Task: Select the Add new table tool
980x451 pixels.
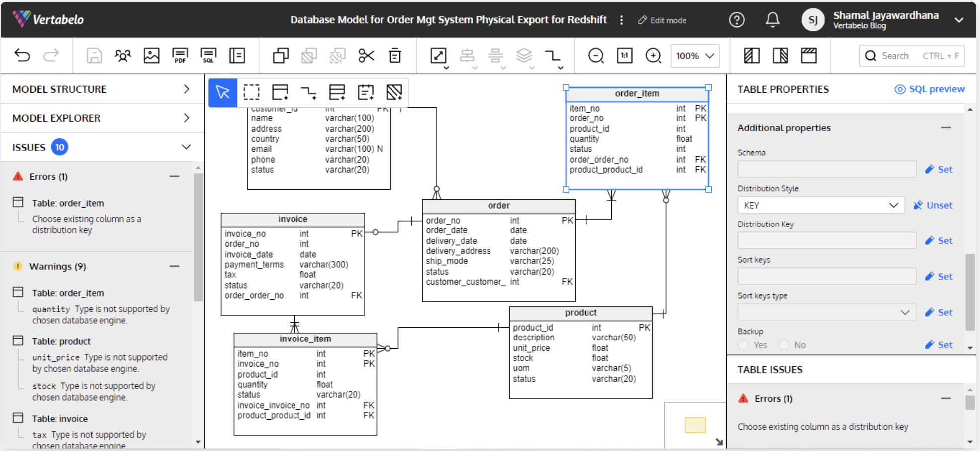Action: (280, 92)
